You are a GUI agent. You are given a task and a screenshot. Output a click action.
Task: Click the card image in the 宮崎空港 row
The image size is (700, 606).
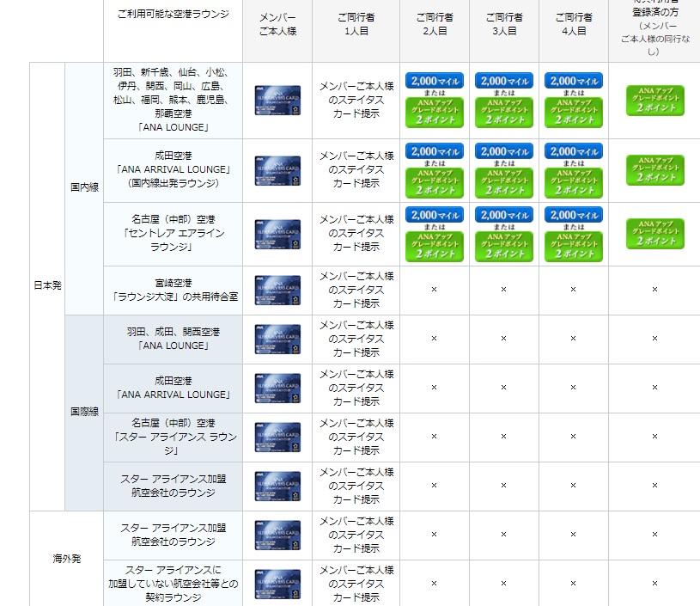(277, 291)
